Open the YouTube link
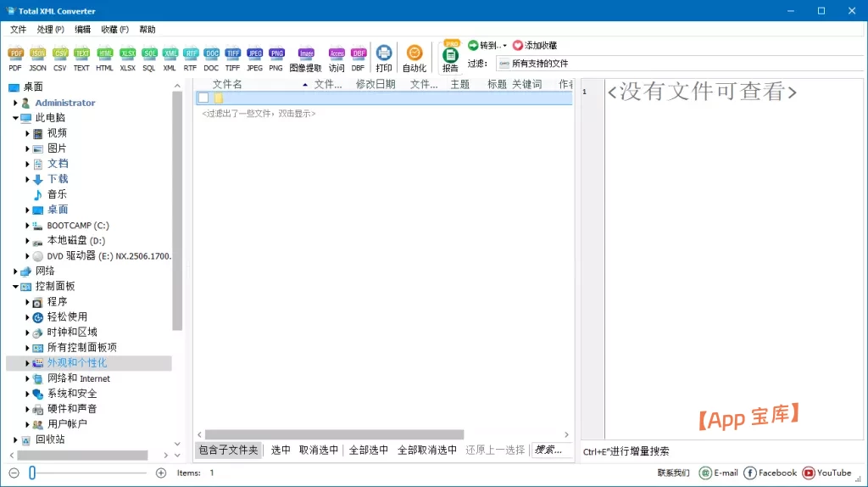Image resolution: width=868 pixels, height=487 pixels. pos(827,473)
